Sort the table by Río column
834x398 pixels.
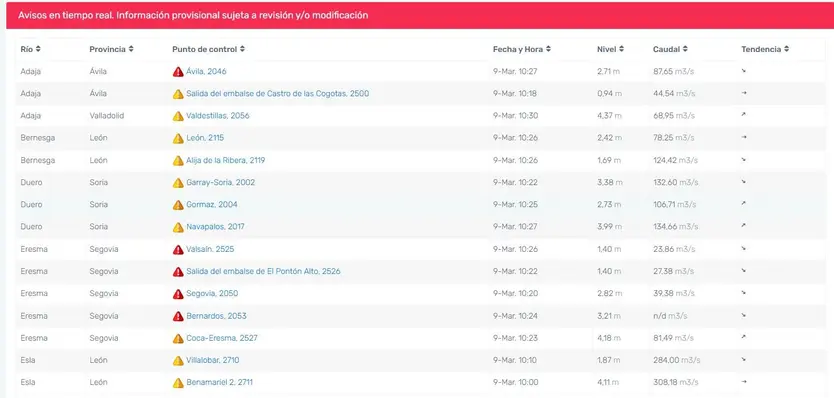pyautogui.click(x=30, y=49)
